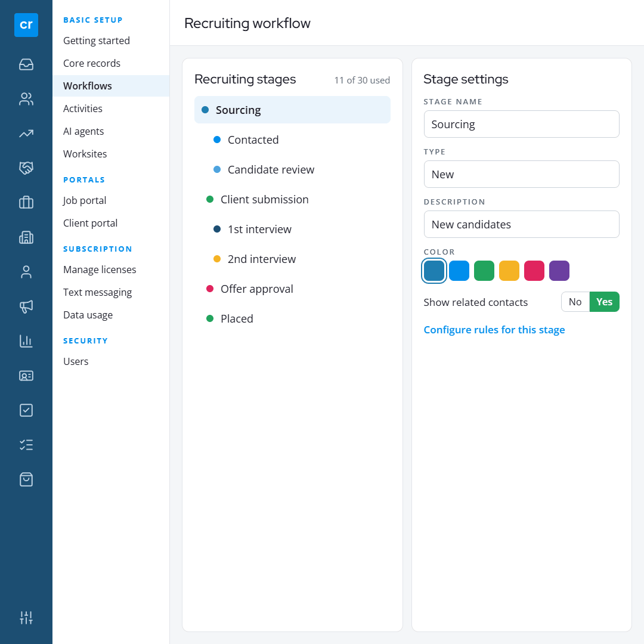Select Yes for show related contacts
The height and width of the screenshot is (644, 644).
click(x=604, y=302)
